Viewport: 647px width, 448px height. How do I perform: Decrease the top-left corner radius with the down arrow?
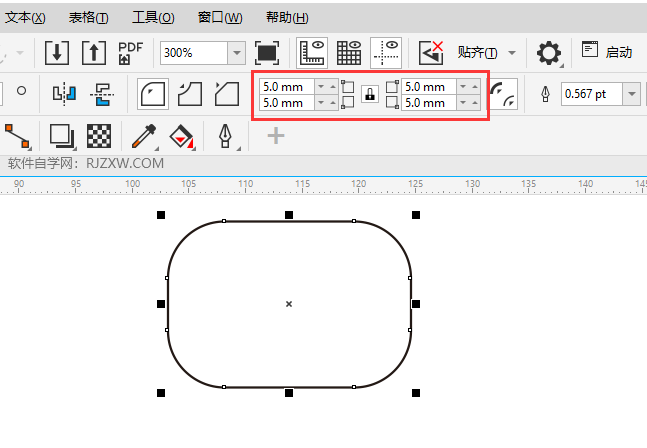coord(321,87)
